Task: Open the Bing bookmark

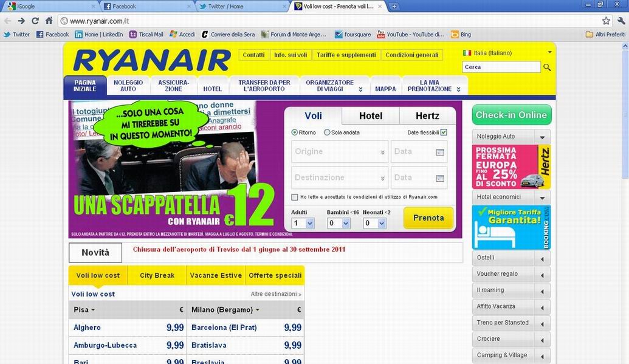Action: click(461, 35)
